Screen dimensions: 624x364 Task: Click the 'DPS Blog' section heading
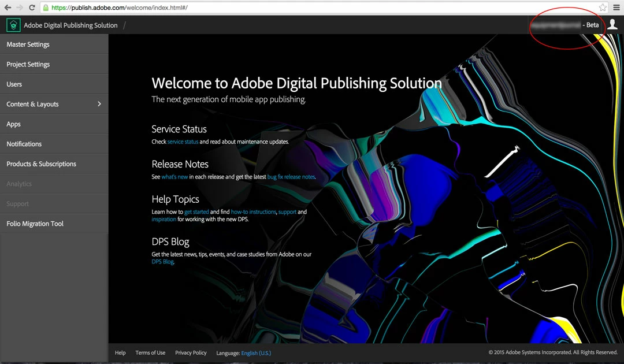click(x=170, y=242)
